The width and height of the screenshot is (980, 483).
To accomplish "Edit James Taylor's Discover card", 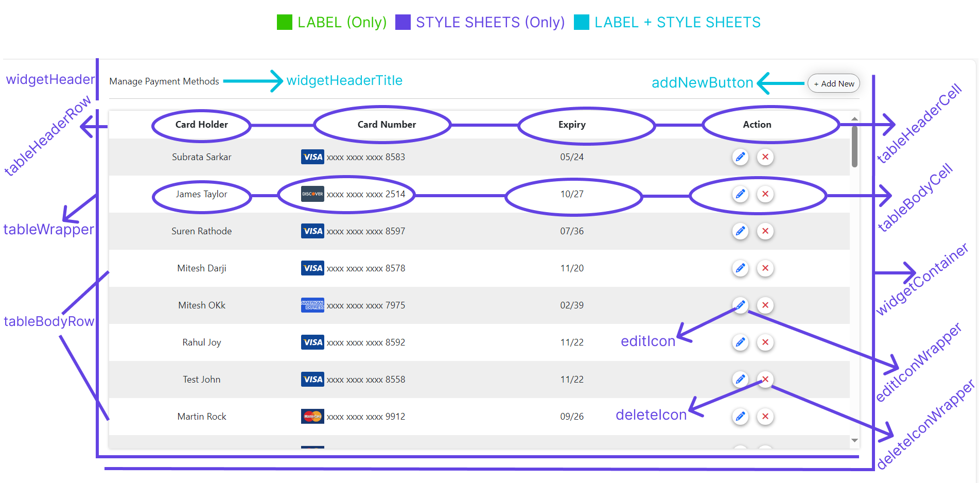I will 740,194.
